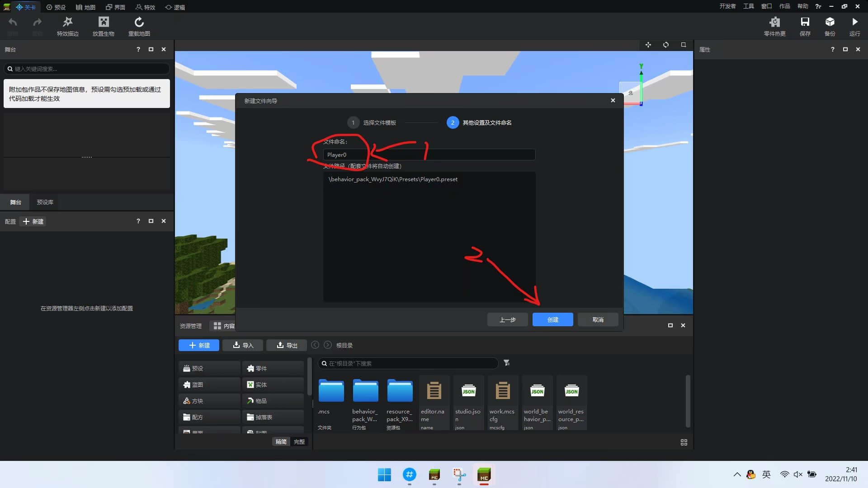Click the 备份 backup cube icon
868x488 pixels.
(x=830, y=22)
